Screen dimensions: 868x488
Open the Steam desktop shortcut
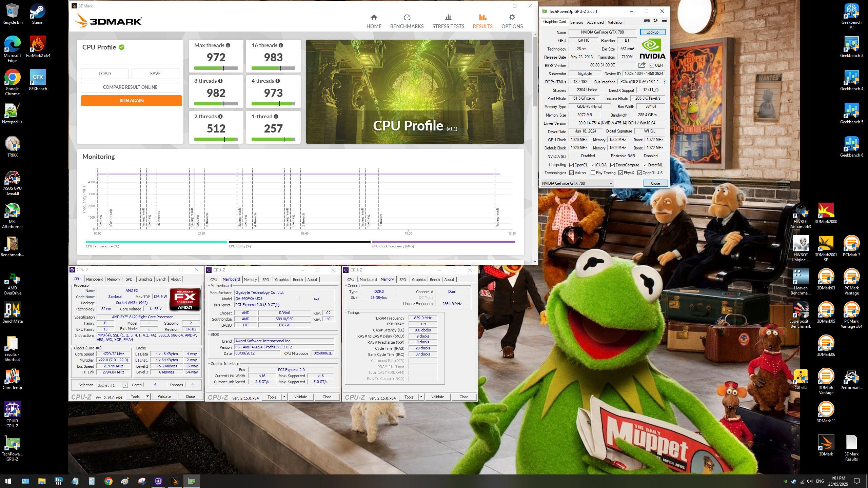point(37,14)
